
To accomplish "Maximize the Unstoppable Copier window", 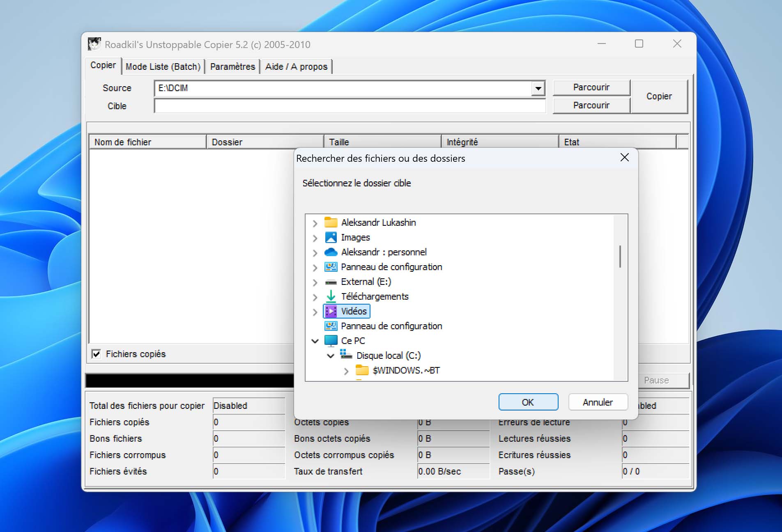I will tap(639, 44).
